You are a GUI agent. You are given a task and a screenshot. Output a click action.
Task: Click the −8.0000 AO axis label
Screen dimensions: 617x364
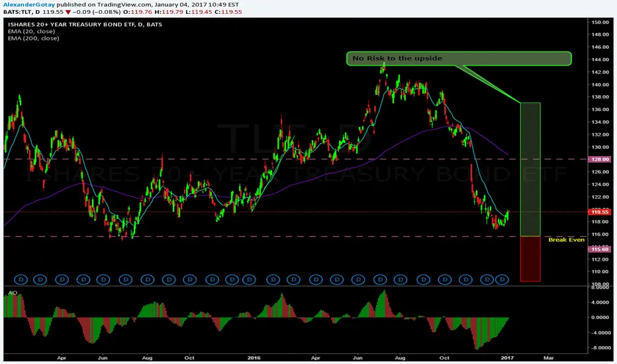point(600,348)
